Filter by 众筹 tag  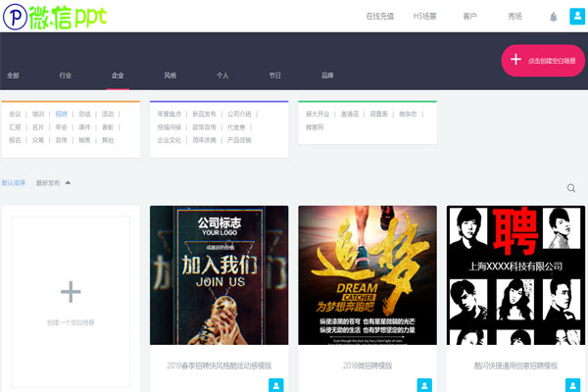pos(38,140)
